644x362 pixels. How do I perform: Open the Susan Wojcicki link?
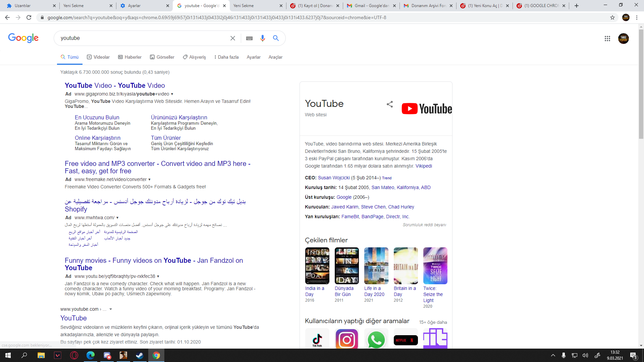(x=333, y=178)
